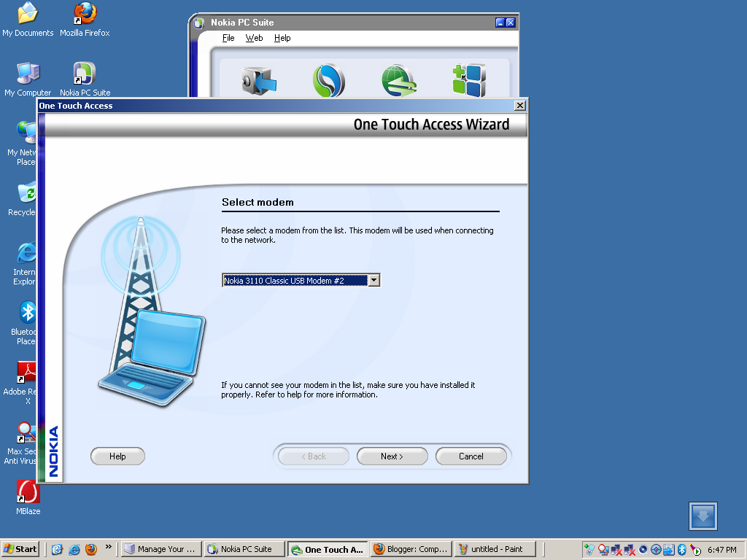Open the Start menu
The width and height of the screenshot is (747, 560).
point(20,549)
